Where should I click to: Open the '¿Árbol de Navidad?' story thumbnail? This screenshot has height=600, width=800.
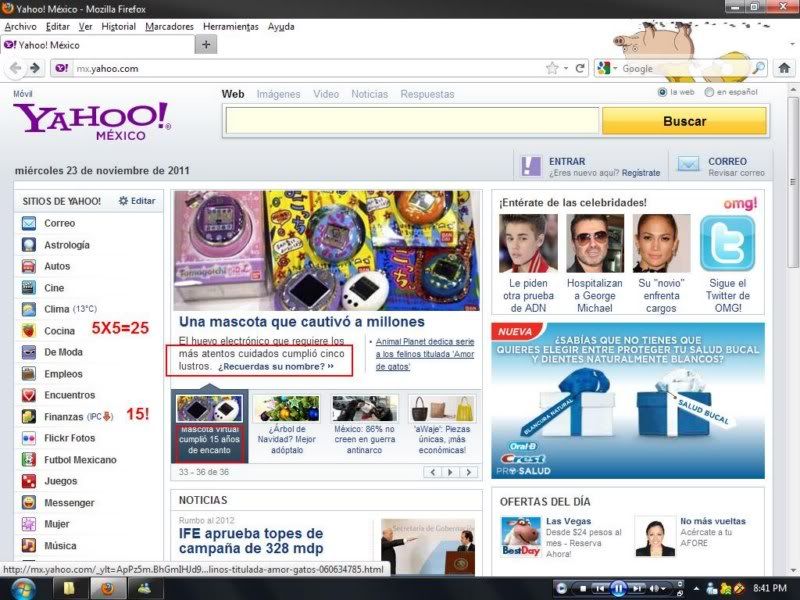click(287, 408)
